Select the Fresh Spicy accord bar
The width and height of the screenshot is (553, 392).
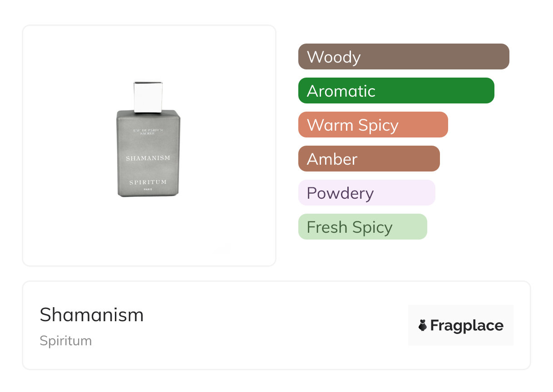(362, 227)
